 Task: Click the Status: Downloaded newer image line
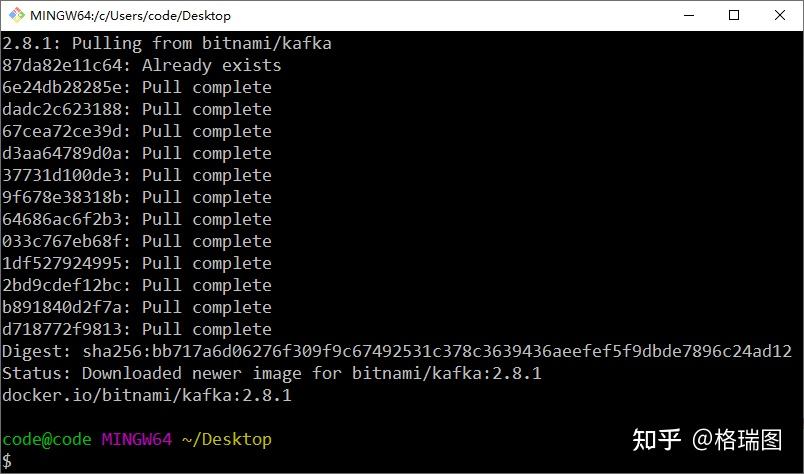tap(272, 373)
